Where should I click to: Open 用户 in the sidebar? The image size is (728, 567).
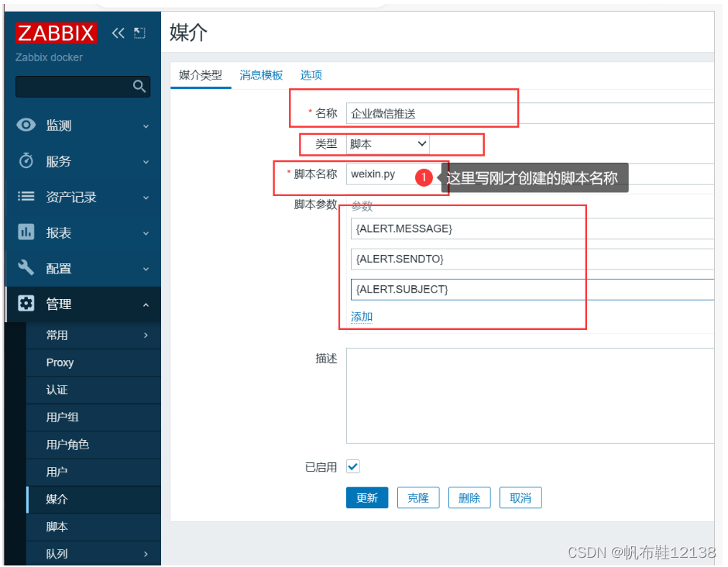(93, 472)
